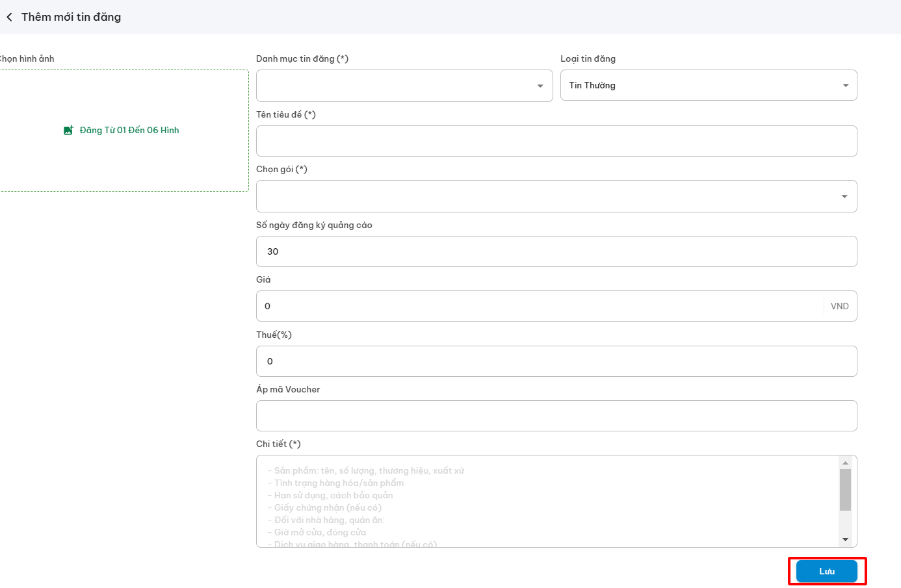Click the VND currency label

[840, 306]
